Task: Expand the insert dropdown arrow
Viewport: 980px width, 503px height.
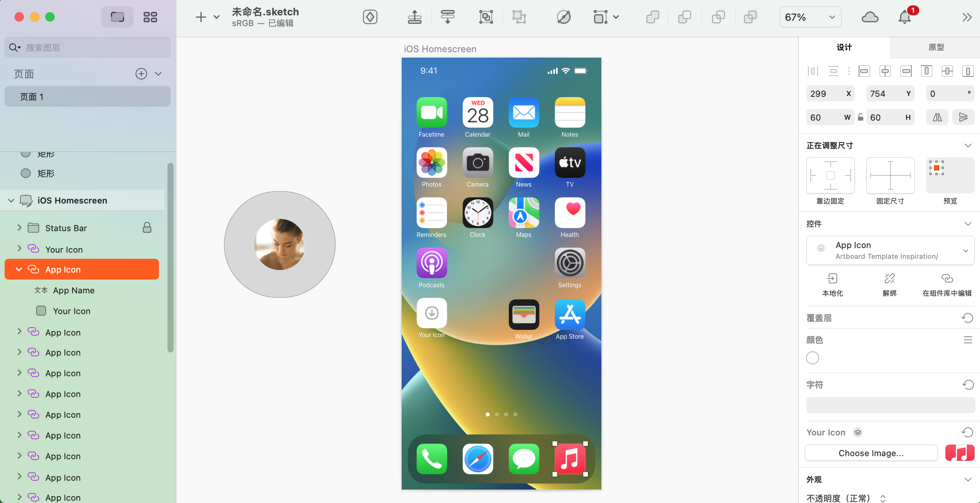Action: (x=217, y=17)
